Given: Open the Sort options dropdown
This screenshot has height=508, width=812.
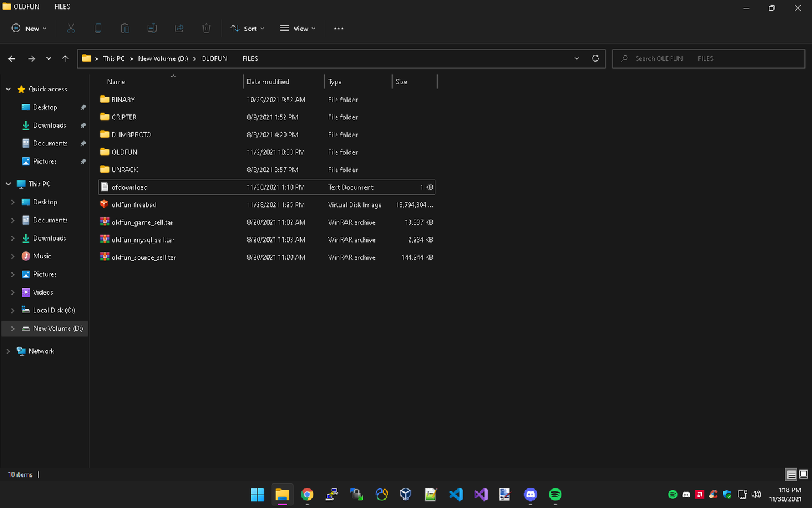Looking at the screenshot, I should [247, 29].
